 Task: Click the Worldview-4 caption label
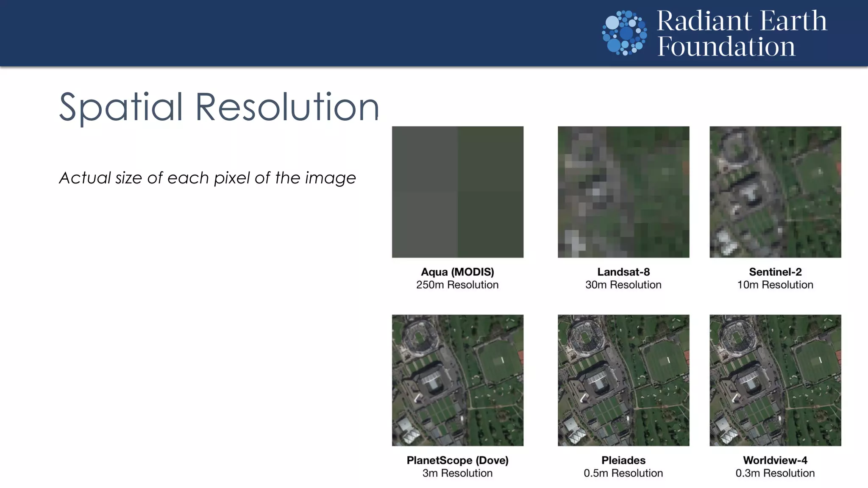coord(776,460)
